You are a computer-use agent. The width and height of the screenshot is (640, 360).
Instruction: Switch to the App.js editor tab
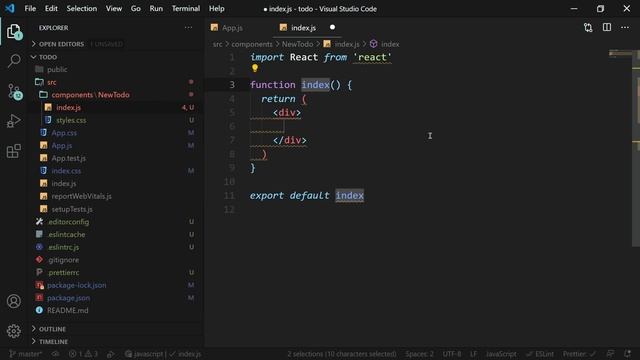coord(232,28)
